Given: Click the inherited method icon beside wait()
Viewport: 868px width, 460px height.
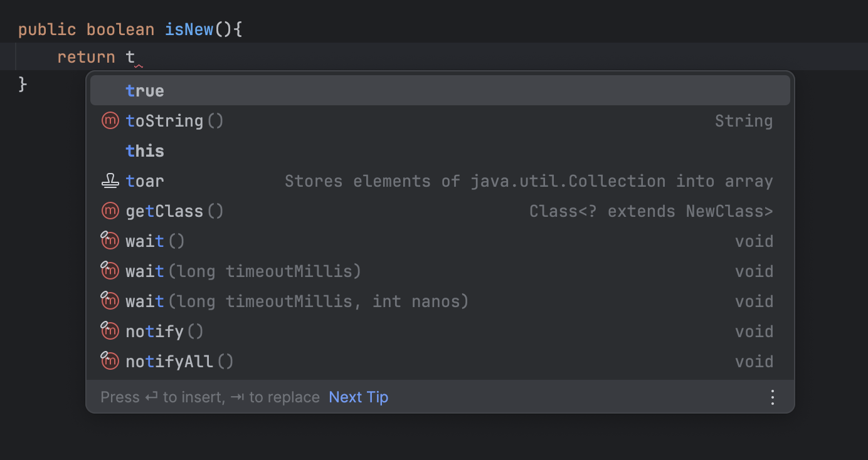Looking at the screenshot, I should tap(110, 241).
